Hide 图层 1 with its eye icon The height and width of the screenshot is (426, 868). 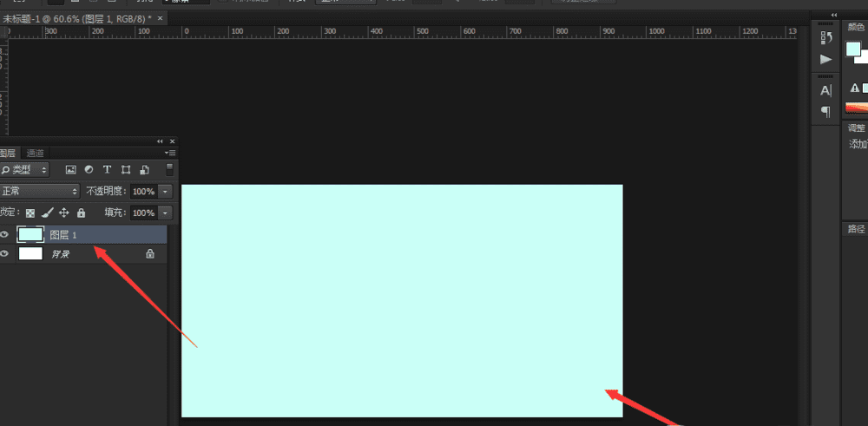[x=5, y=234]
